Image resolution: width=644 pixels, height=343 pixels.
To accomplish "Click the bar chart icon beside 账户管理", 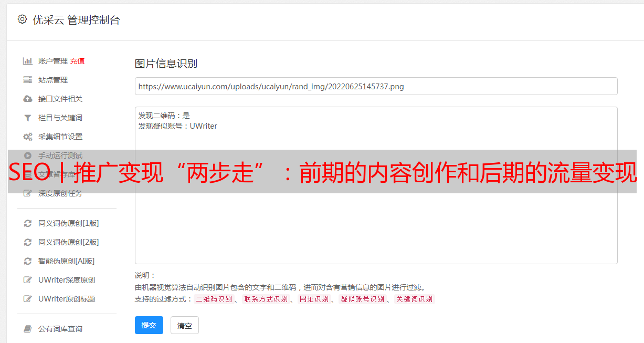I will [x=28, y=61].
